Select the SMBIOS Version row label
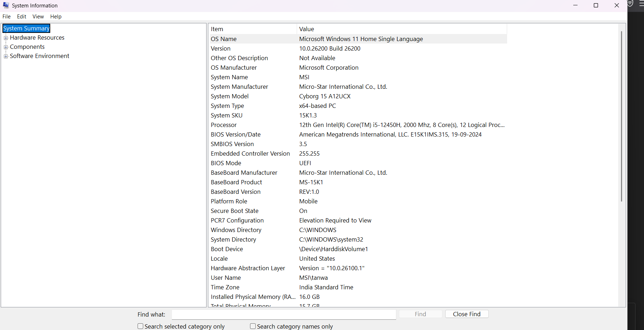Viewport: 644px width, 330px height. (232, 144)
